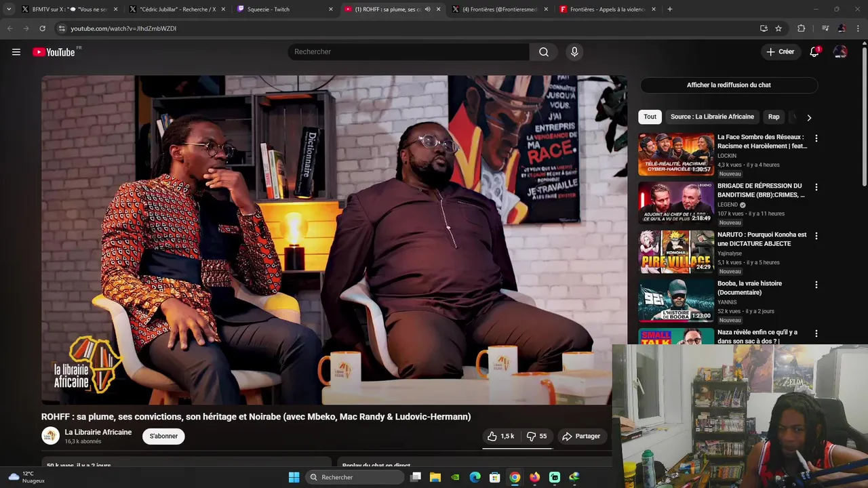
Task: Dislike the video with thumbs down
Action: pyautogui.click(x=537, y=436)
